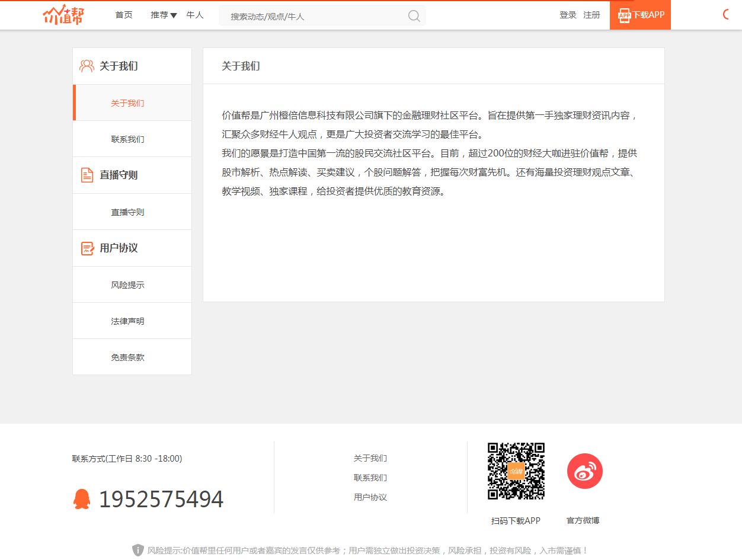The width and height of the screenshot is (742, 560).
Task: Open 联系我们 in the sidebar
Action: pyautogui.click(x=132, y=139)
